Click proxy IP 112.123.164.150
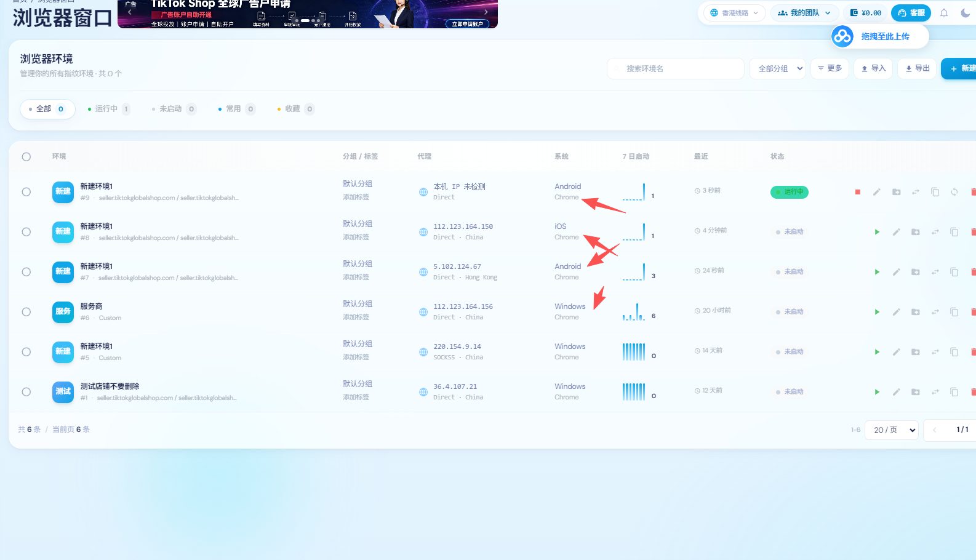 tap(463, 226)
